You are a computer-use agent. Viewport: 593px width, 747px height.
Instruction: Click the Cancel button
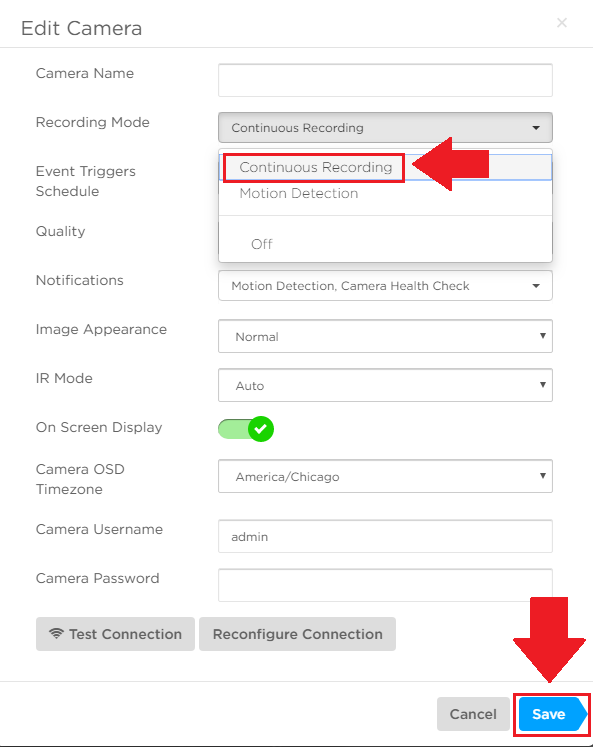pyautogui.click(x=473, y=714)
